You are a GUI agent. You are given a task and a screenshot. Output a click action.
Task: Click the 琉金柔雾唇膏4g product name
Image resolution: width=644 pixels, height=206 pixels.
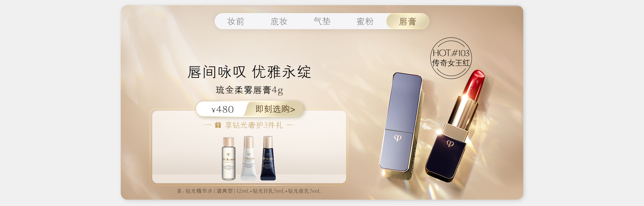[x=250, y=90]
